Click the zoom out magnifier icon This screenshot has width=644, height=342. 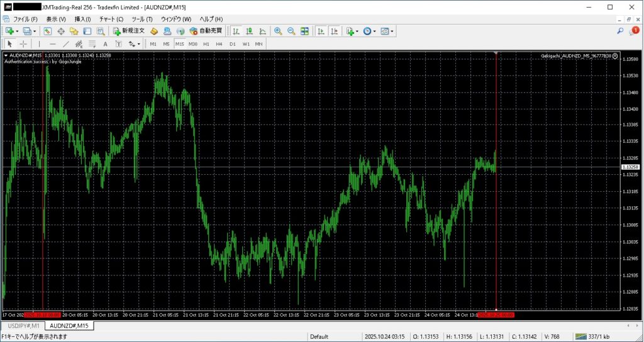(x=291, y=31)
